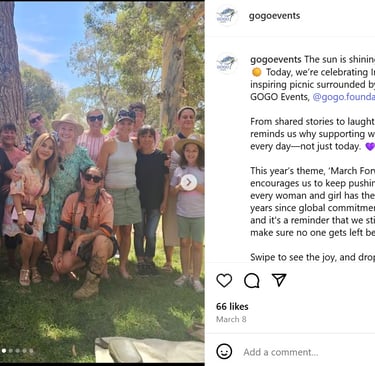Select the last carousel dot indicator
The image size is (375, 366).
click(x=31, y=351)
